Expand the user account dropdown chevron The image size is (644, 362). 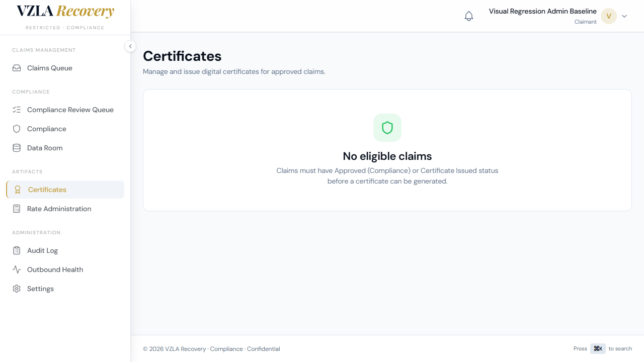click(x=624, y=16)
